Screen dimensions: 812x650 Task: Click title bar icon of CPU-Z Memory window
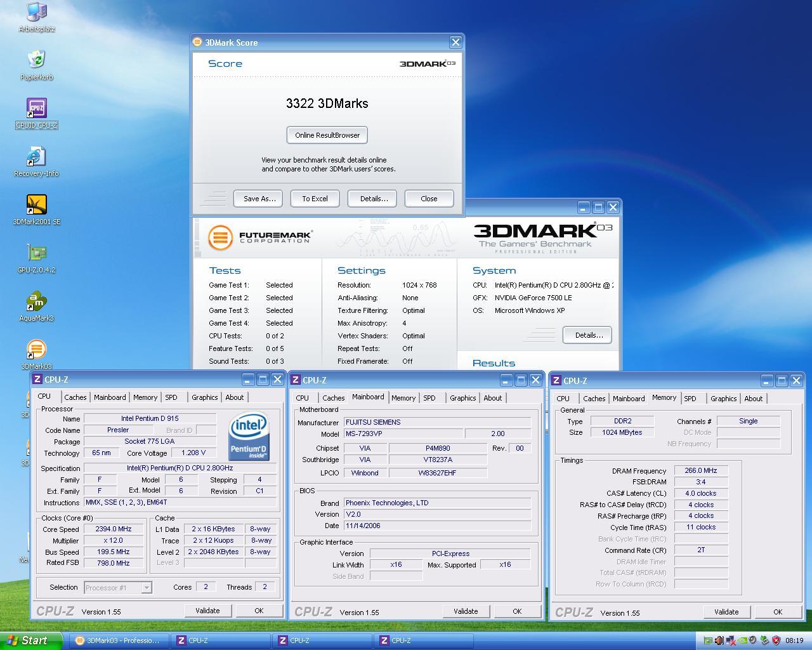point(556,381)
